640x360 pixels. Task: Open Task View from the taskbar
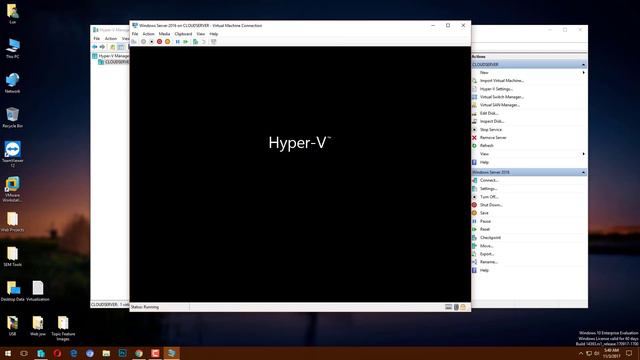pyautogui.click(x=24, y=353)
